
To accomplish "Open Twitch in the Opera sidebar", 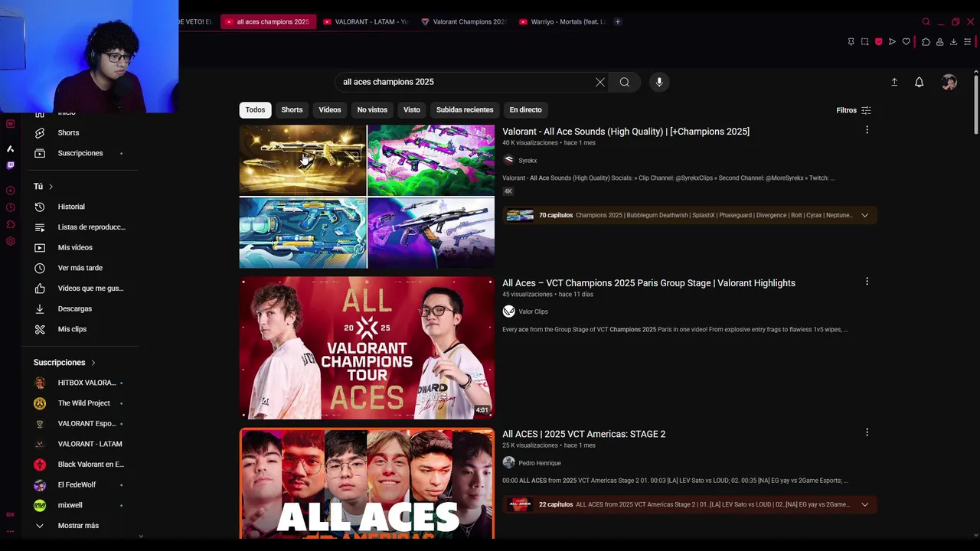I will pyautogui.click(x=10, y=165).
